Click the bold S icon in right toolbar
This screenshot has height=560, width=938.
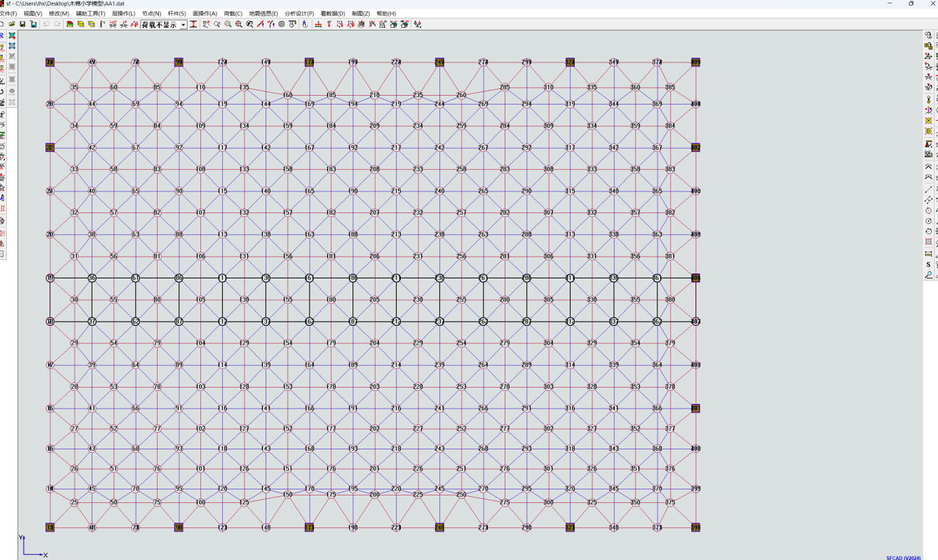click(928, 265)
